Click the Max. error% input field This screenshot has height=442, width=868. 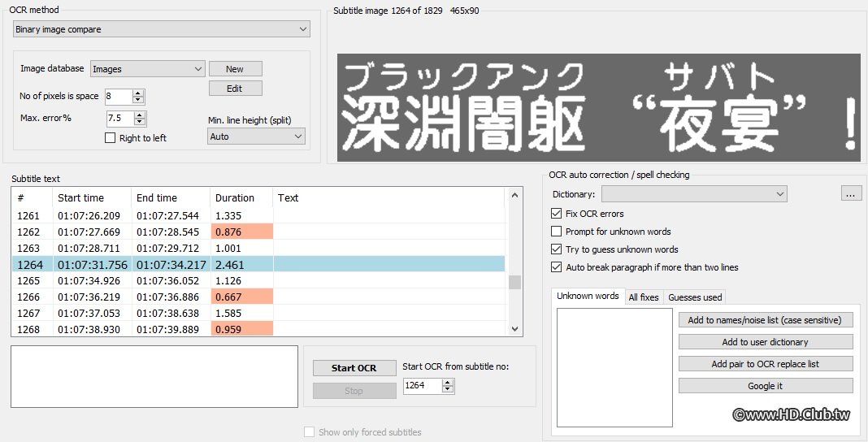pyautogui.click(x=120, y=119)
